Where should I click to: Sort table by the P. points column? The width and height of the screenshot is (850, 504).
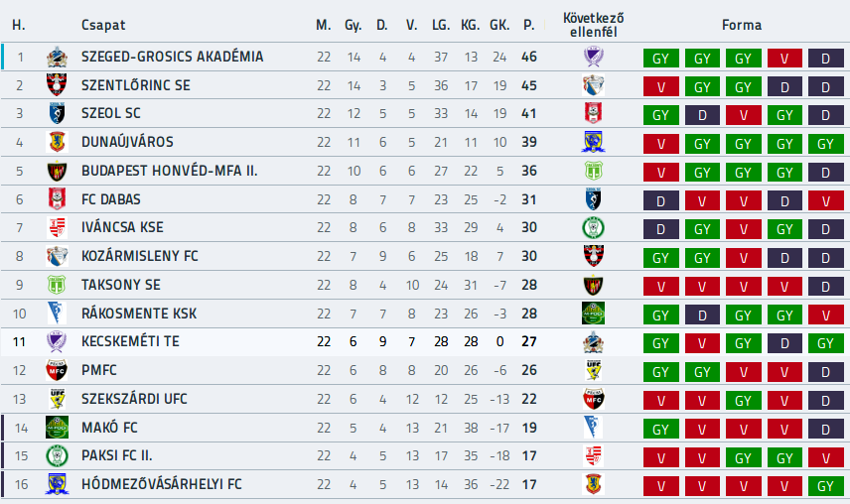point(529,25)
